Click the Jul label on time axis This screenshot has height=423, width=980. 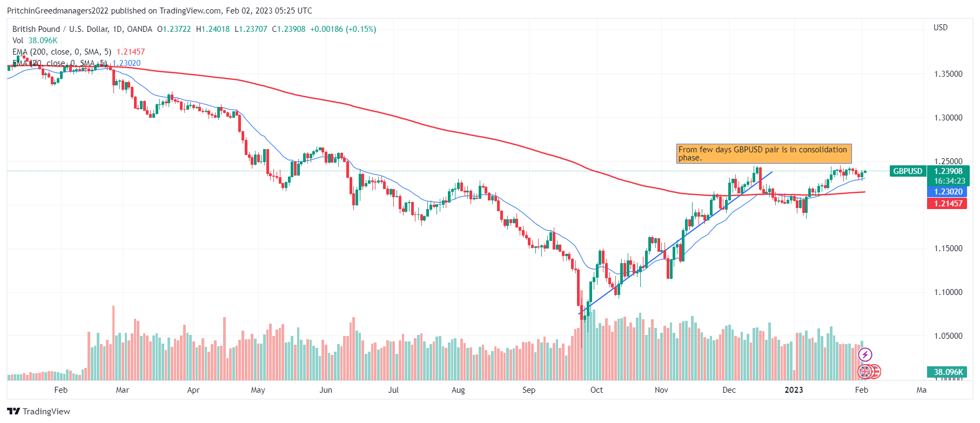(x=393, y=390)
